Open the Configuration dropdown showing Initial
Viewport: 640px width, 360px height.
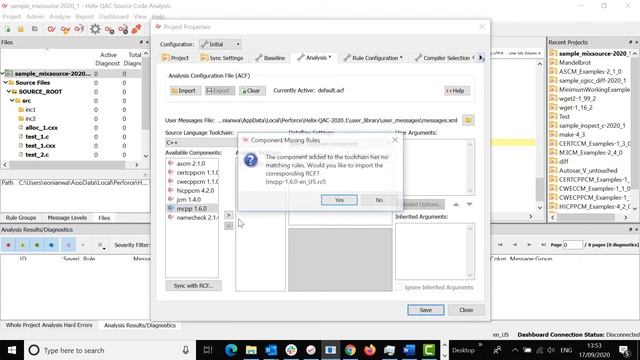[220, 44]
